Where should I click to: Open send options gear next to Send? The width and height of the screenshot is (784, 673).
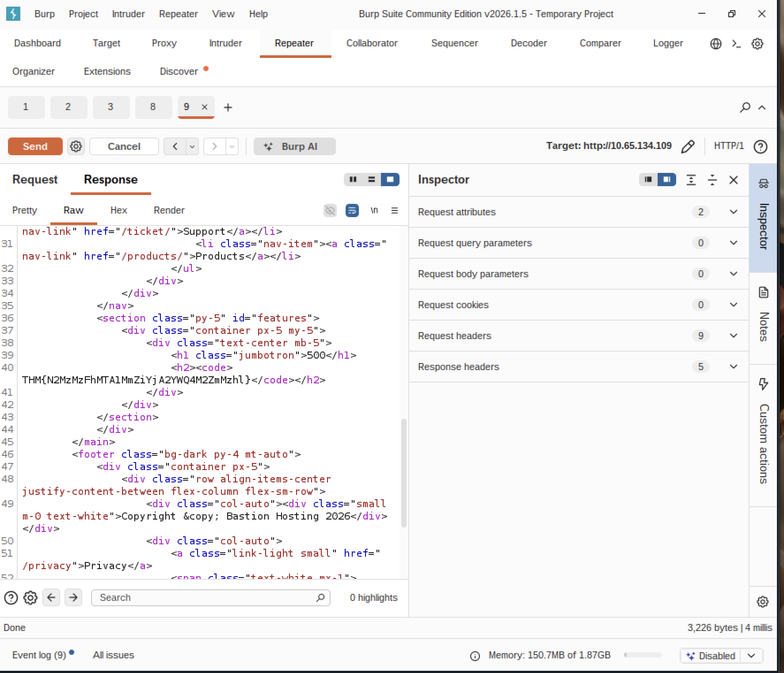point(76,146)
